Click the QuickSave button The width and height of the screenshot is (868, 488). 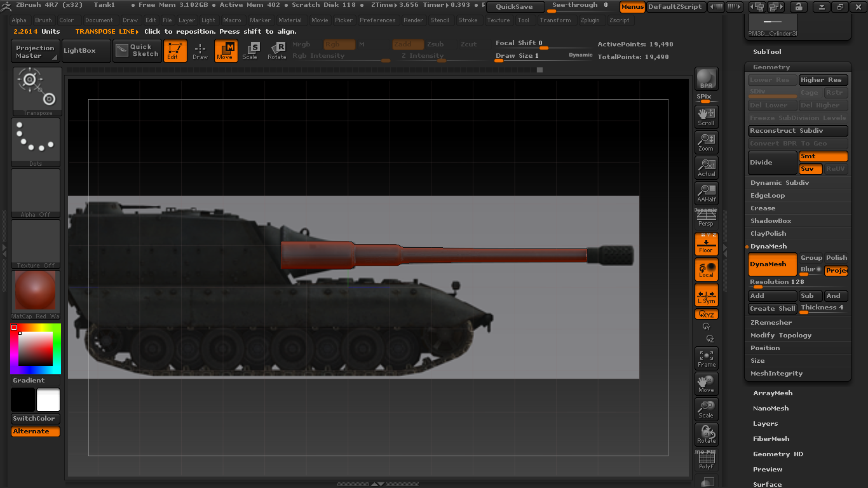pos(515,7)
